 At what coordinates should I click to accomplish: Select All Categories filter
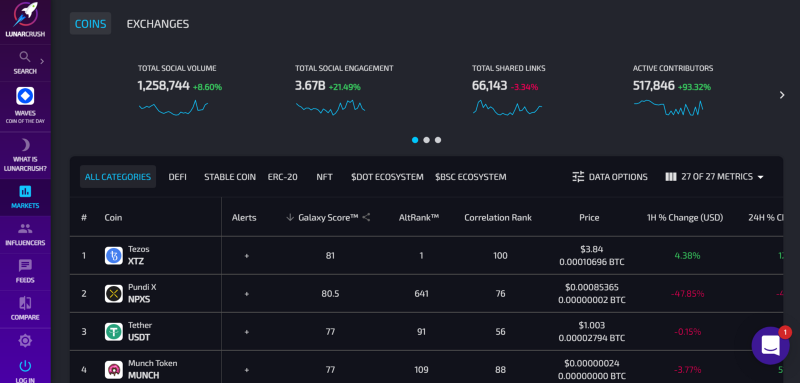click(118, 177)
